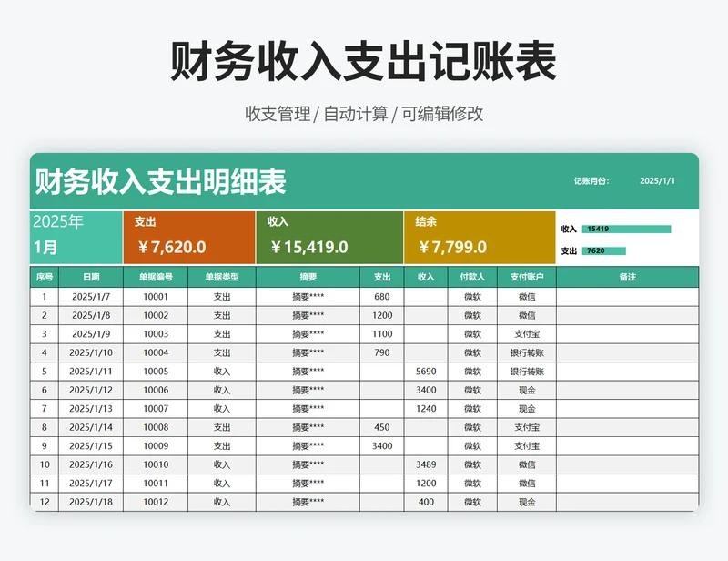The image size is (728, 561).
Task: Click date cell 2025/1/16
Action: [91, 464]
